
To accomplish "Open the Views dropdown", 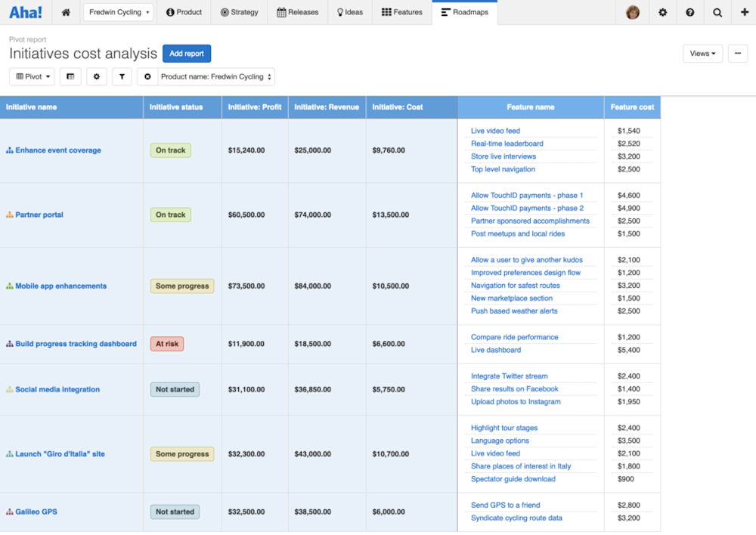I will click(x=703, y=53).
